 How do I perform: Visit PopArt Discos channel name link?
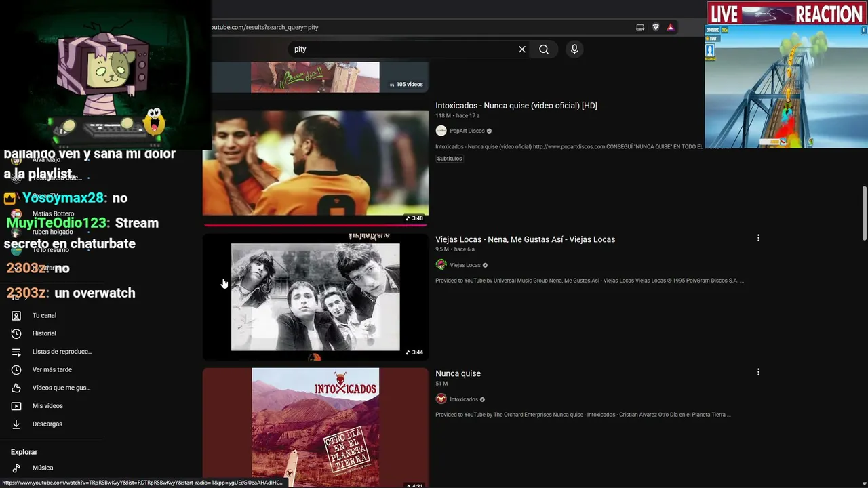467,131
